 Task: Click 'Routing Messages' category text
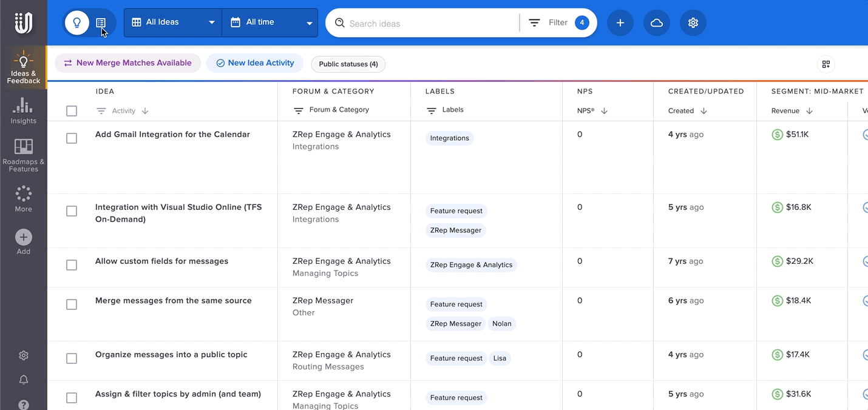point(328,367)
